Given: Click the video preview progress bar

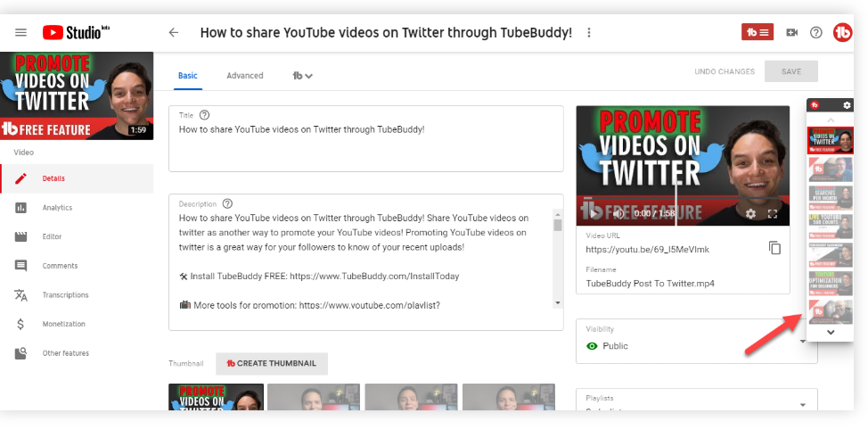Looking at the screenshot, I should click(683, 197).
